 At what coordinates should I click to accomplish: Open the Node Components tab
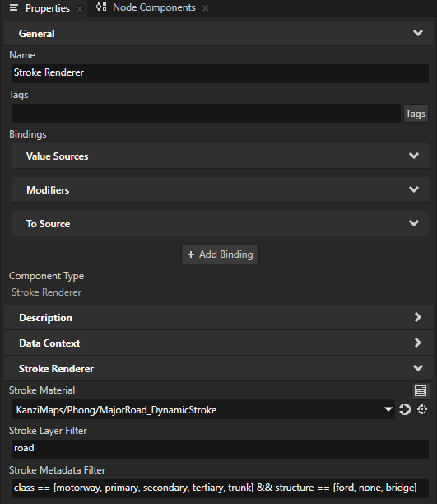point(154,7)
